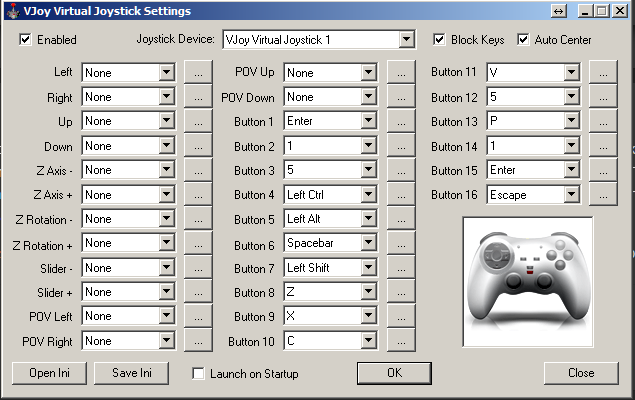Click the Close button at bottom right
The image size is (635, 400).
[581, 373]
